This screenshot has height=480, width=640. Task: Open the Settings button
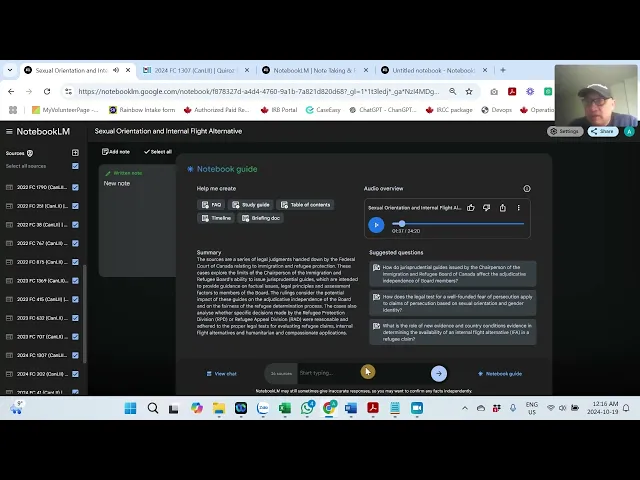(x=565, y=131)
